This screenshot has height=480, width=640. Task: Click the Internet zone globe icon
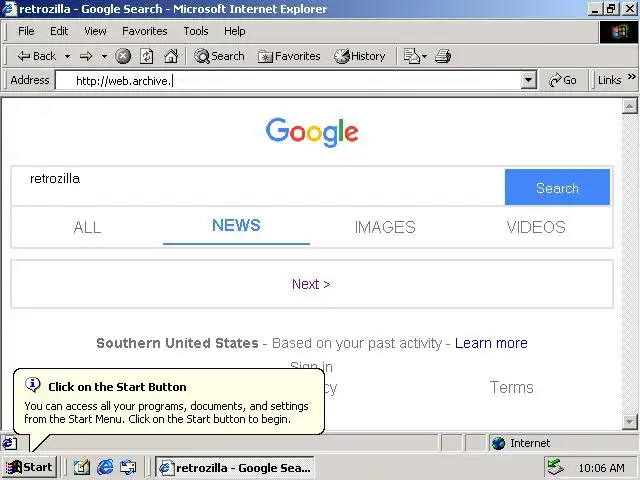498,443
